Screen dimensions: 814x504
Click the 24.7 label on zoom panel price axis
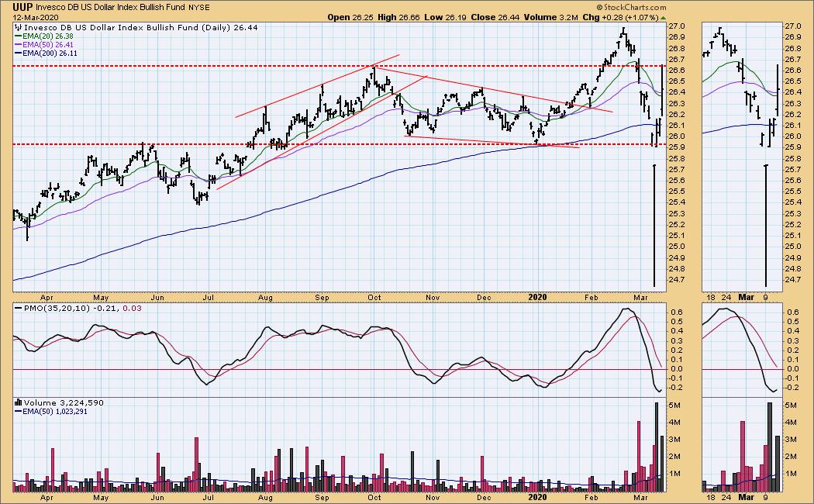point(793,279)
